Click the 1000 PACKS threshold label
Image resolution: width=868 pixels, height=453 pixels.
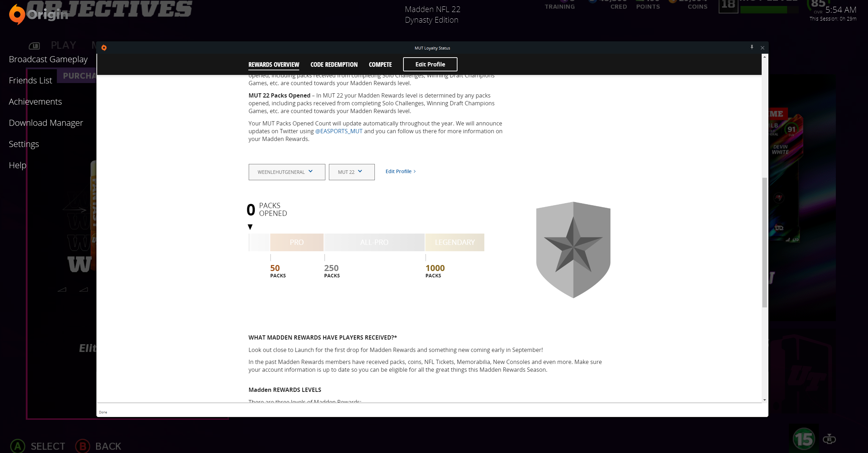pyautogui.click(x=435, y=271)
